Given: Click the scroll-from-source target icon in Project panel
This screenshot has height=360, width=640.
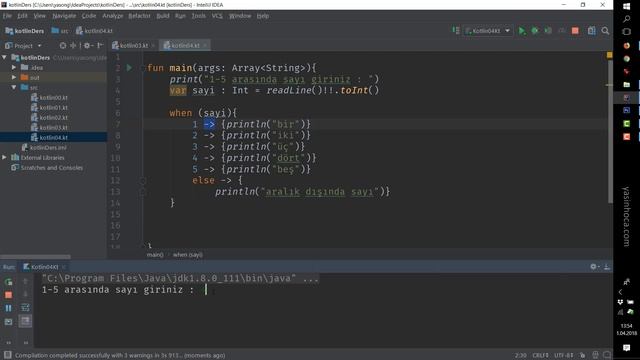Looking at the screenshot, I should tap(63, 46).
